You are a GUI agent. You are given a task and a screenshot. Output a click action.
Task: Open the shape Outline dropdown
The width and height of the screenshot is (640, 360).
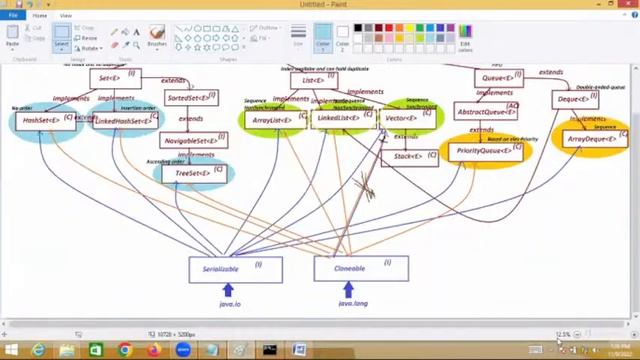266,28
